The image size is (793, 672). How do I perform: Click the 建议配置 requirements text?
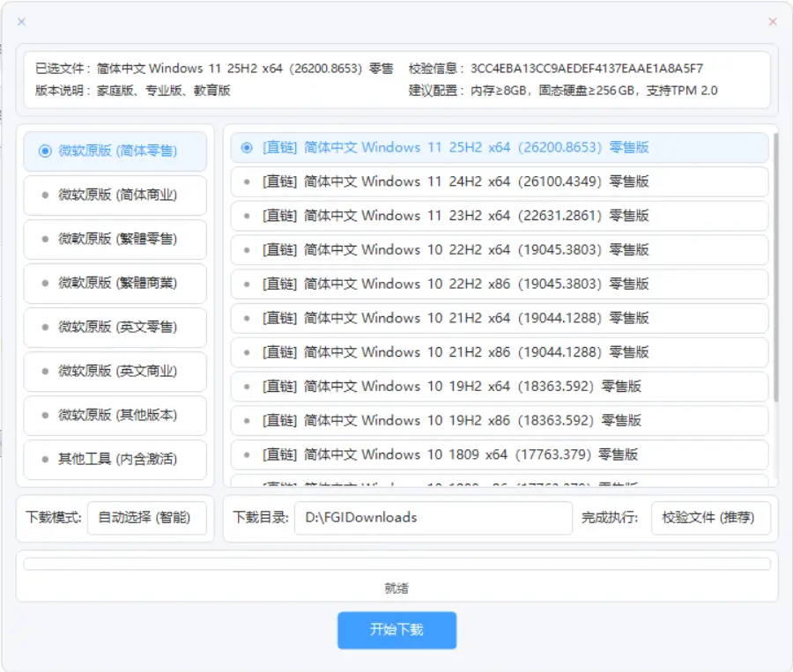594,91
